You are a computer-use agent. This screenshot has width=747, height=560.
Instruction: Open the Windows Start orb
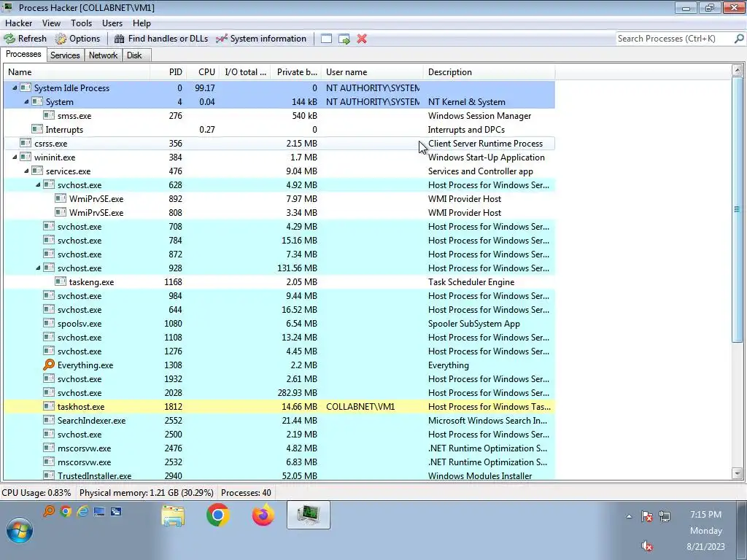(20, 531)
